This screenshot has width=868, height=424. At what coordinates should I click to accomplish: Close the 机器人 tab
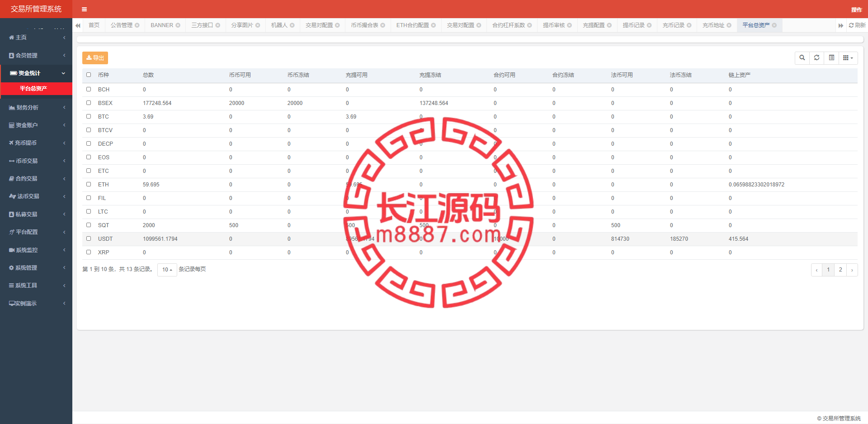pos(292,25)
